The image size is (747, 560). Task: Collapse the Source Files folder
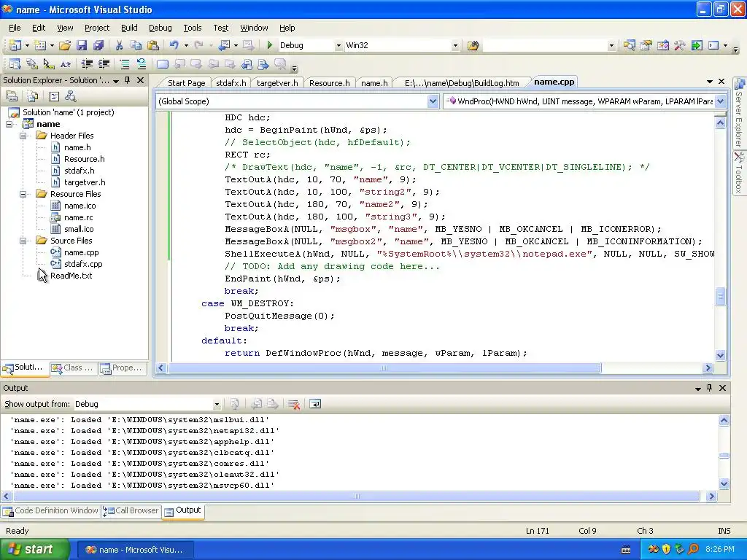pyautogui.click(x=23, y=241)
